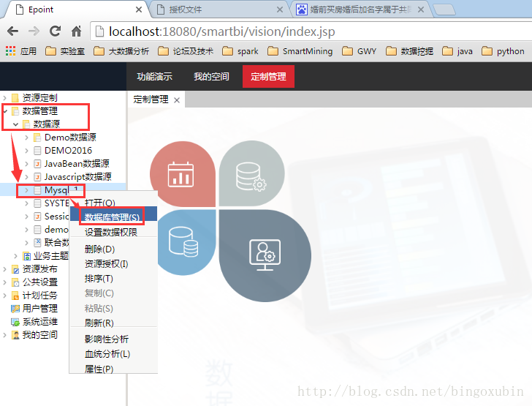Click the Demo数据源 folder icon
532x406 pixels.
tap(37, 138)
